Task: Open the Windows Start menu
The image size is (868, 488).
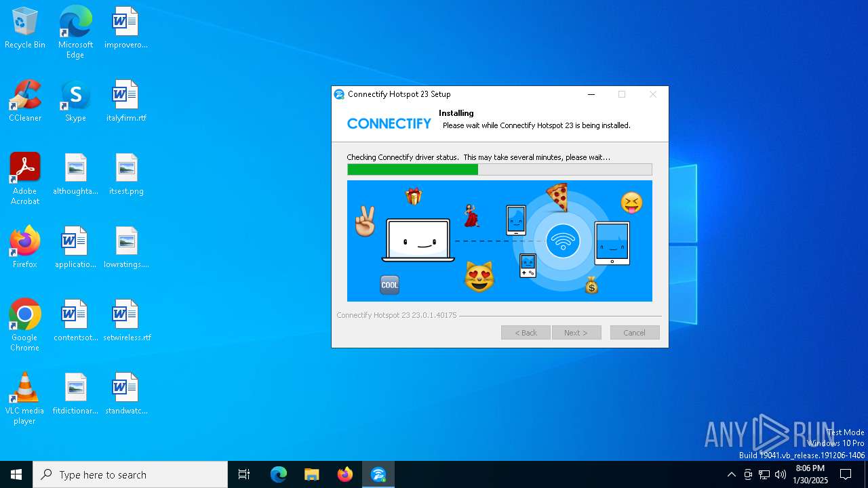Action: tap(16, 474)
